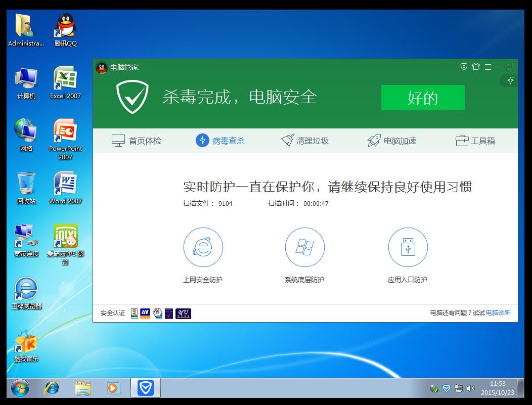
Task: Open the 工具箱 tab
Action: click(x=475, y=141)
